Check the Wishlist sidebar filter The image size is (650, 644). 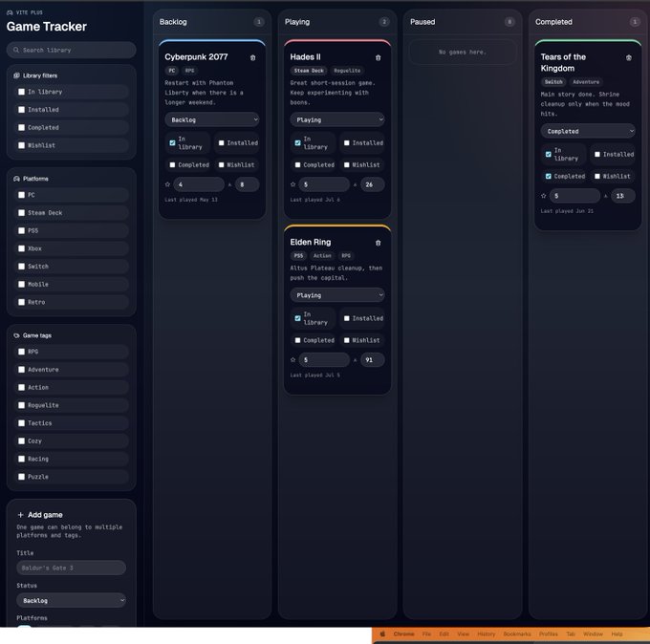22,145
